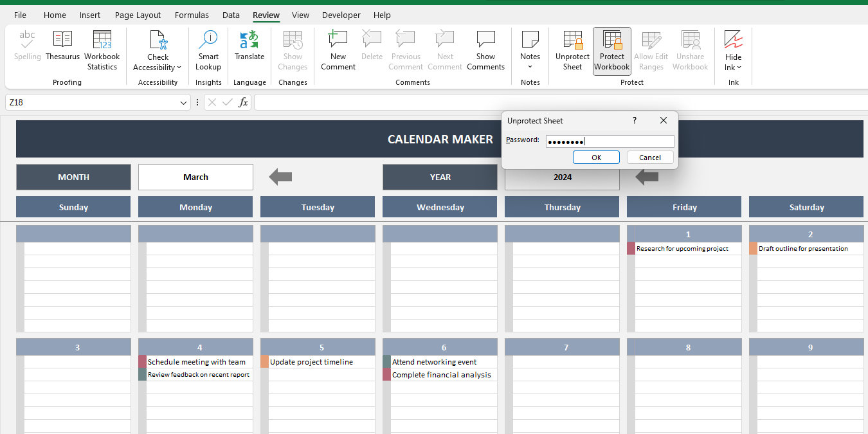Toggle the Unprotect Sheet protection

pyautogui.click(x=572, y=48)
